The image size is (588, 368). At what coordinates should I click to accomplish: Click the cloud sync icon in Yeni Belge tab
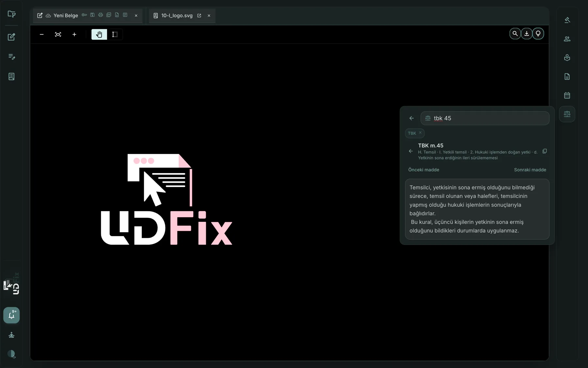pos(48,16)
